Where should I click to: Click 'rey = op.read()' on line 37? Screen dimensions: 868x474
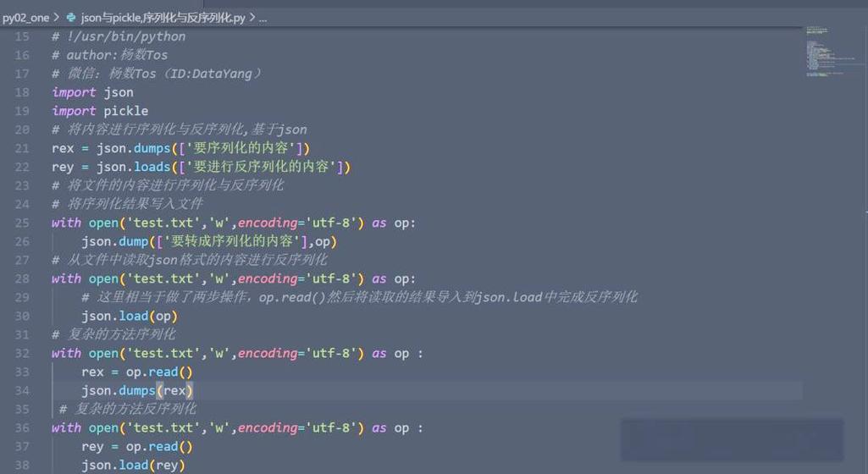[x=136, y=446]
